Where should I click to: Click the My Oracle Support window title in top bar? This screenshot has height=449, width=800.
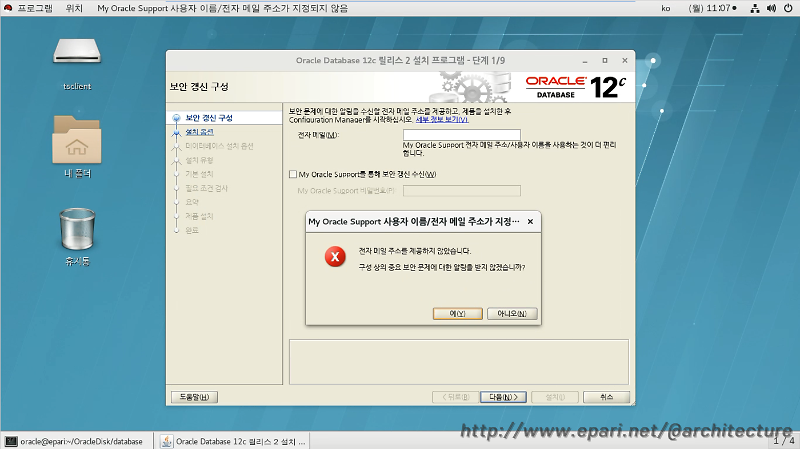pos(222,8)
